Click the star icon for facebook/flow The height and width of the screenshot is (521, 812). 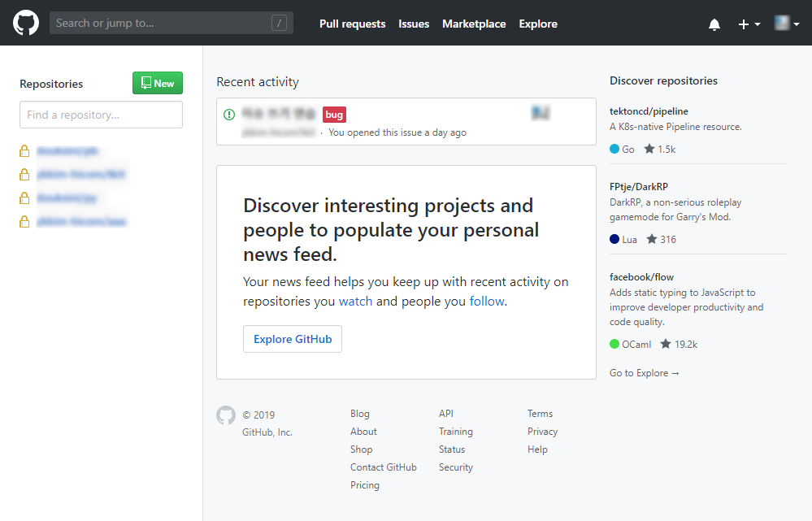click(666, 344)
